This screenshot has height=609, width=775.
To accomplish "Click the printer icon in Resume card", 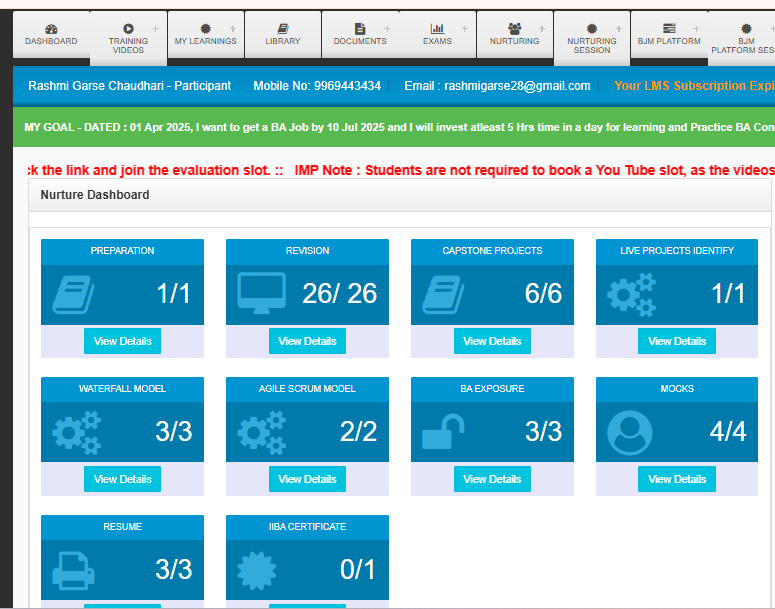I will pyautogui.click(x=73, y=570).
